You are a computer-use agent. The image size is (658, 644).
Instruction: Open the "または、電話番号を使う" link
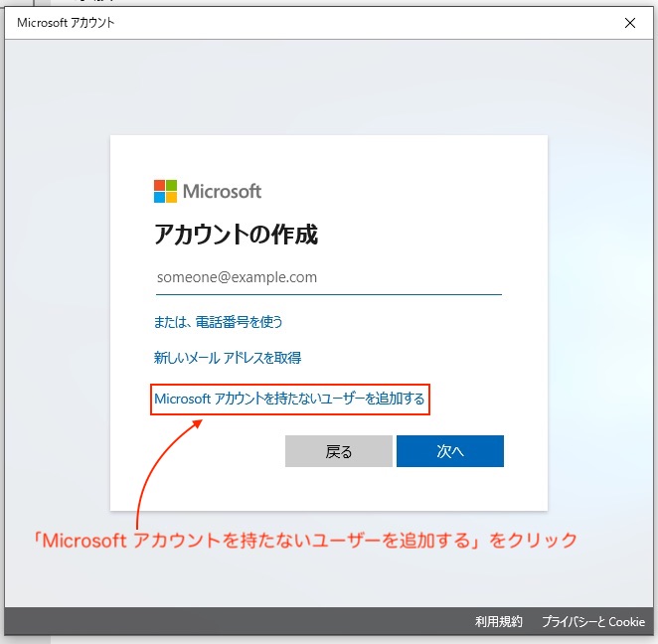click(x=219, y=322)
